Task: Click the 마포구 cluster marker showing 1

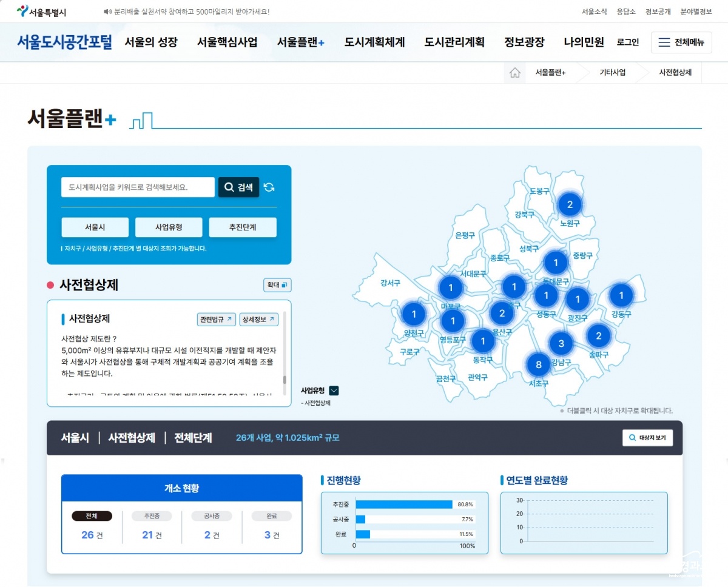Action: tap(450, 287)
